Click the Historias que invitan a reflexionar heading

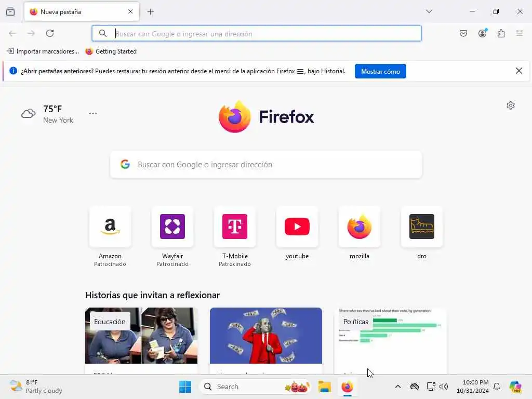(x=152, y=295)
